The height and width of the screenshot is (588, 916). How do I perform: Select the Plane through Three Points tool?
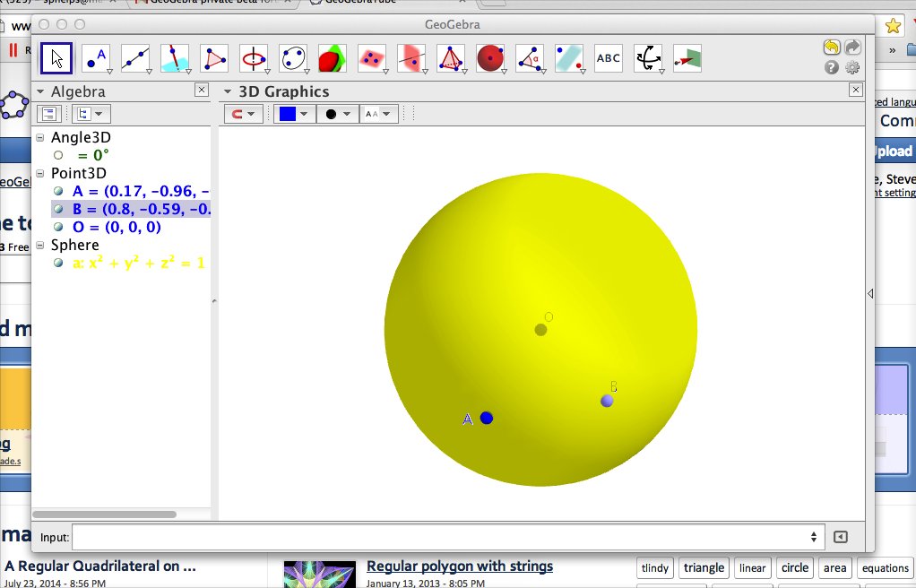[372, 58]
